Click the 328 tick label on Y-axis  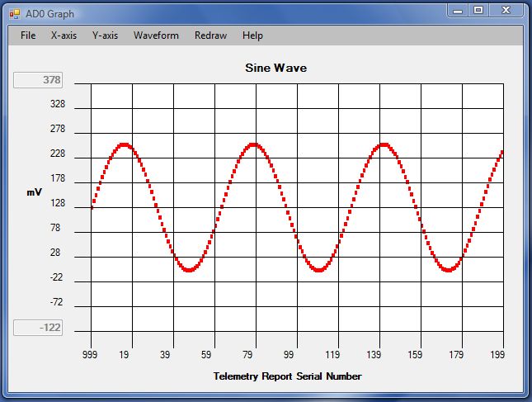tap(57, 105)
